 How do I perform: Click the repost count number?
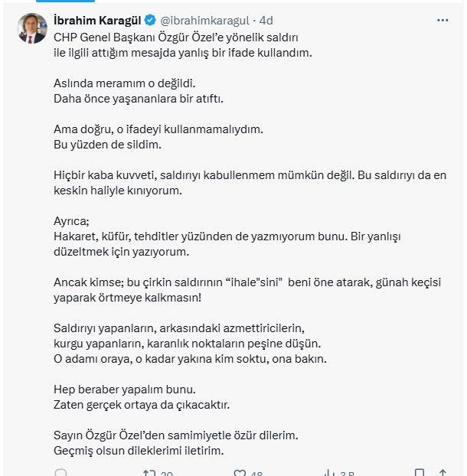(x=167, y=473)
